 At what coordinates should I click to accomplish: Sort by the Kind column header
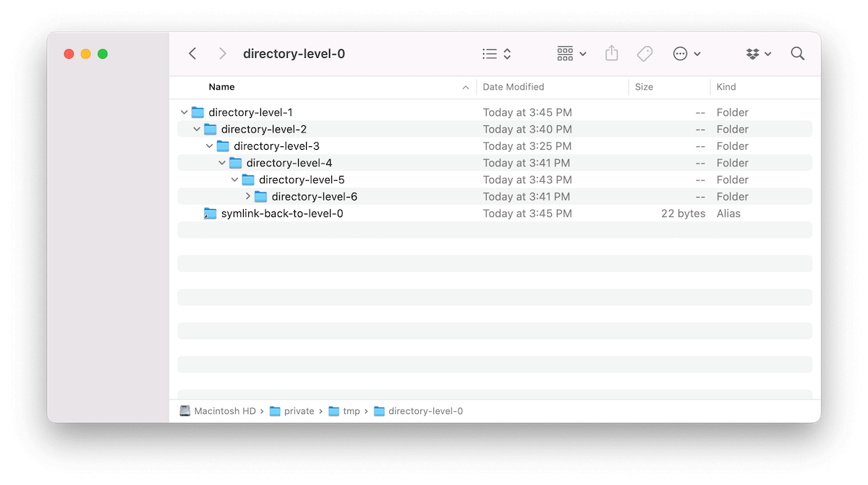click(726, 87)
